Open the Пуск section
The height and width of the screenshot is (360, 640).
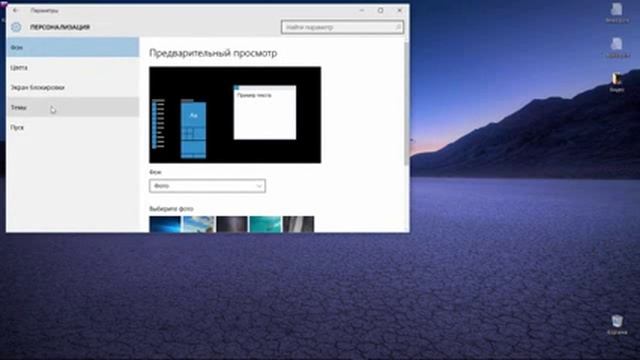pyautogui.click(x=73, y=127)
